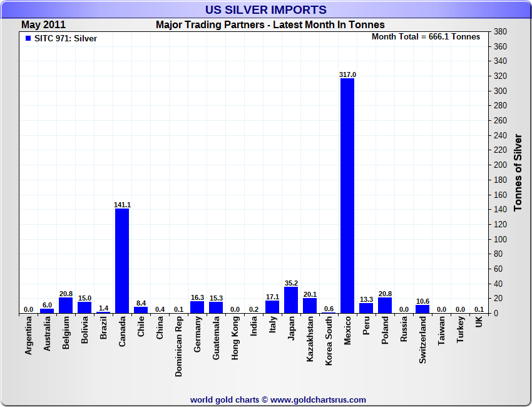Click the 317.0 value above Mexico bar
The width and height of the screenshot is (532, 407).
[347, 75]
